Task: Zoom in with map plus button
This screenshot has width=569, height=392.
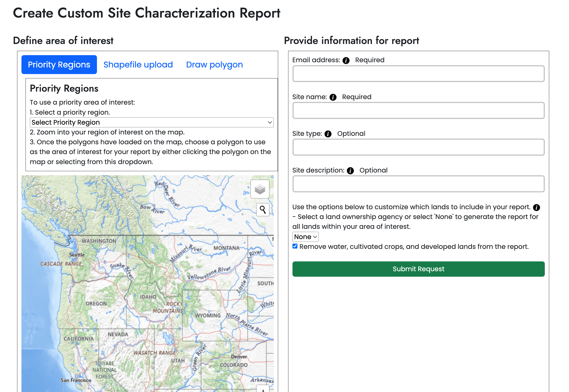Action: [x=263, y=390]
